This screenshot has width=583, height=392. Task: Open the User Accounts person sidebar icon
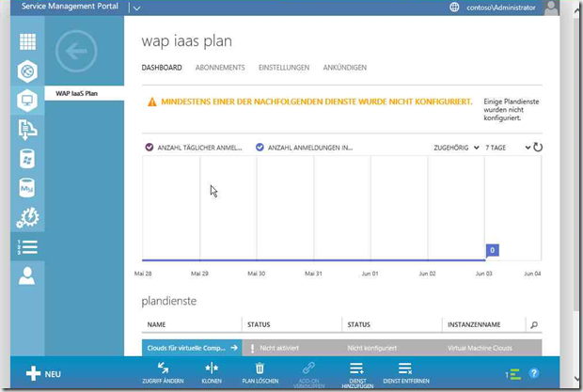click(26, 275)
